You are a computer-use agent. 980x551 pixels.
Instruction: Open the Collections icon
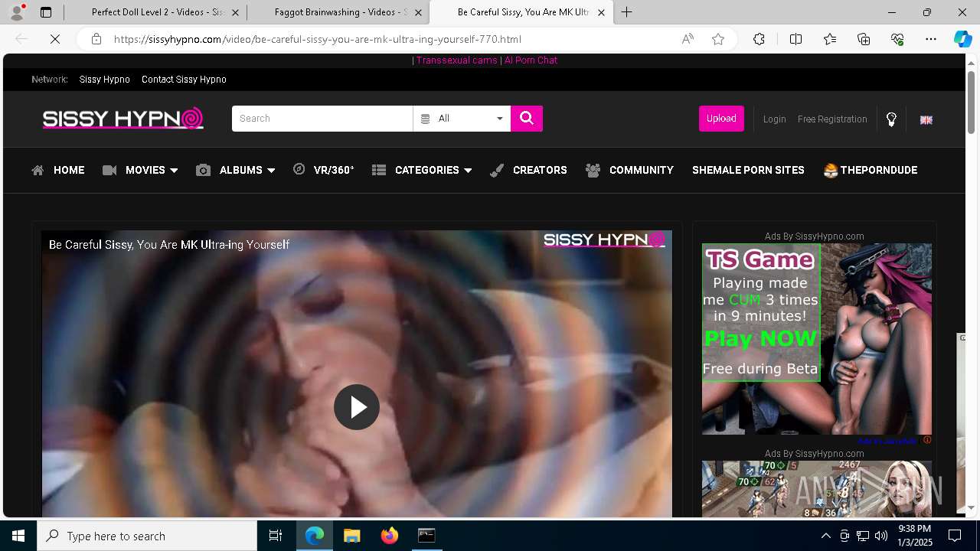864,39
